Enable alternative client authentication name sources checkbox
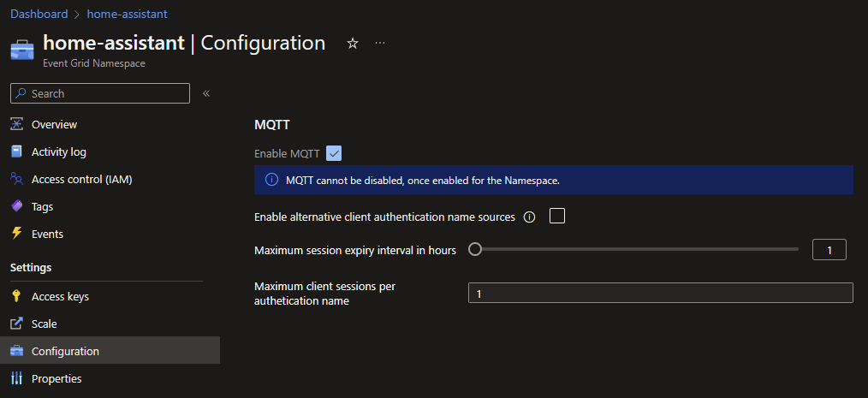 coord(557,216)
